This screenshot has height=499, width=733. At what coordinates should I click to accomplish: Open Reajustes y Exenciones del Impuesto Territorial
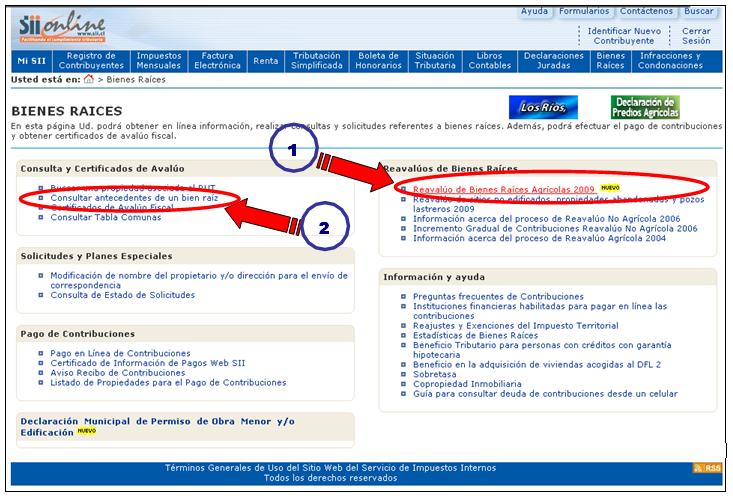click(516, 326)
